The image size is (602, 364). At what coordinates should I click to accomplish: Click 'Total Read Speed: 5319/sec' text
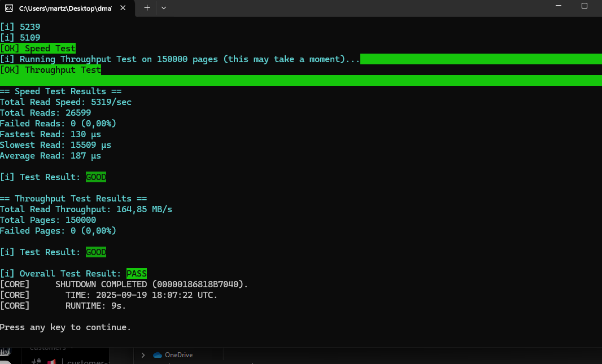pos(66,102)
